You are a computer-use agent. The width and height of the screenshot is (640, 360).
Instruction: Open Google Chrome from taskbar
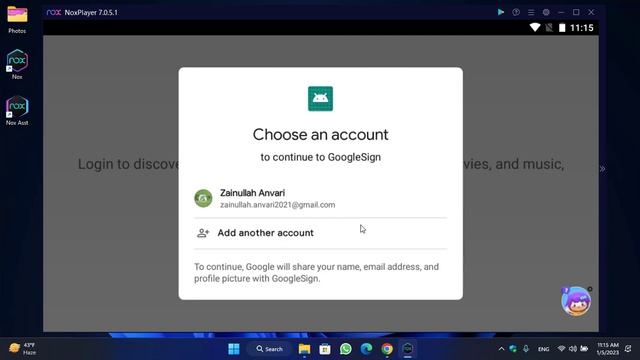pos(387,349)
